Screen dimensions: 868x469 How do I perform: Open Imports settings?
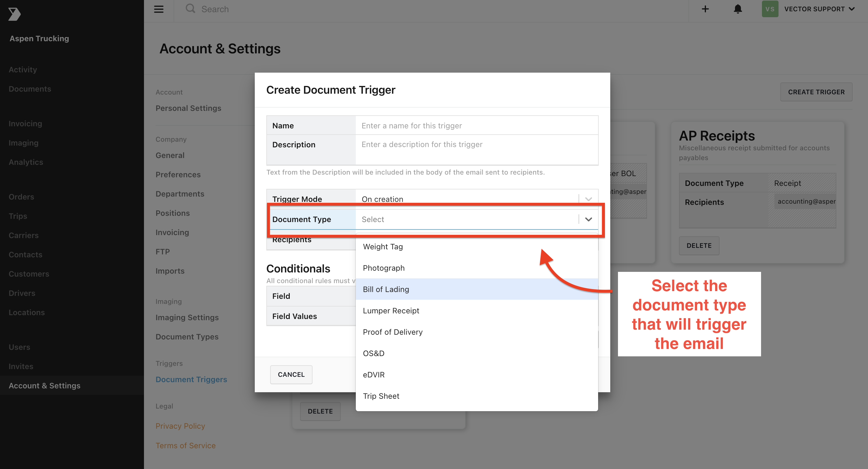click(x=170, y=271)
